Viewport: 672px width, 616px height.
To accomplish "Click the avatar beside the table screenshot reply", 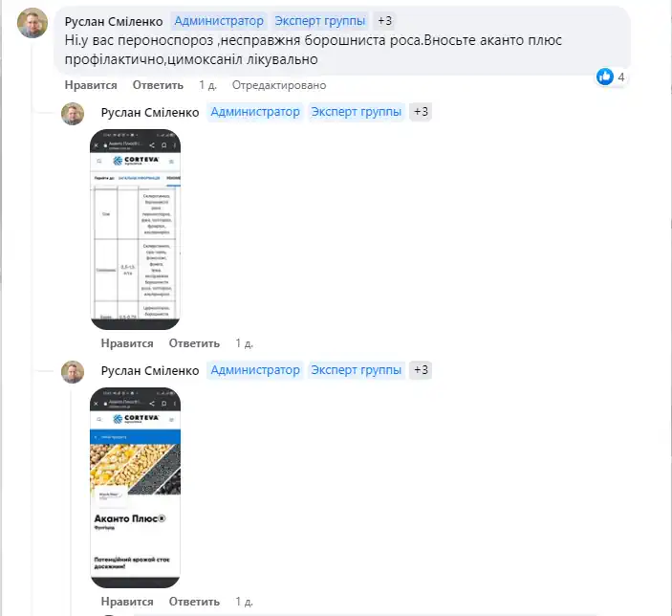I will pyautogui.click(x=73, y=114).
